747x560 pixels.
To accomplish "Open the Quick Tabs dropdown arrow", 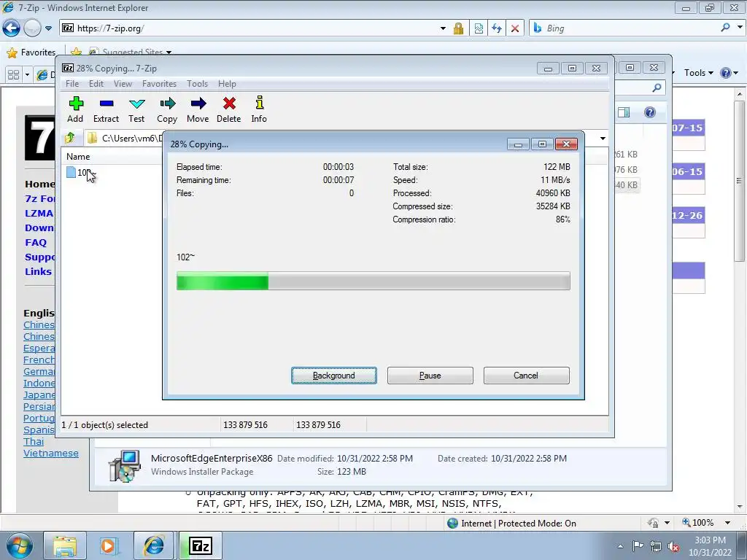I will coord(27,75).
